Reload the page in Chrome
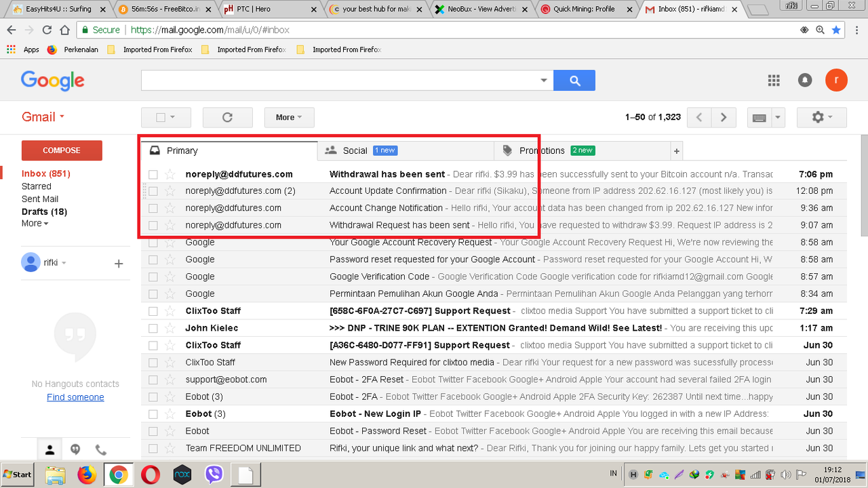Screen dimensions: 868x488 (x=47, y=30)
